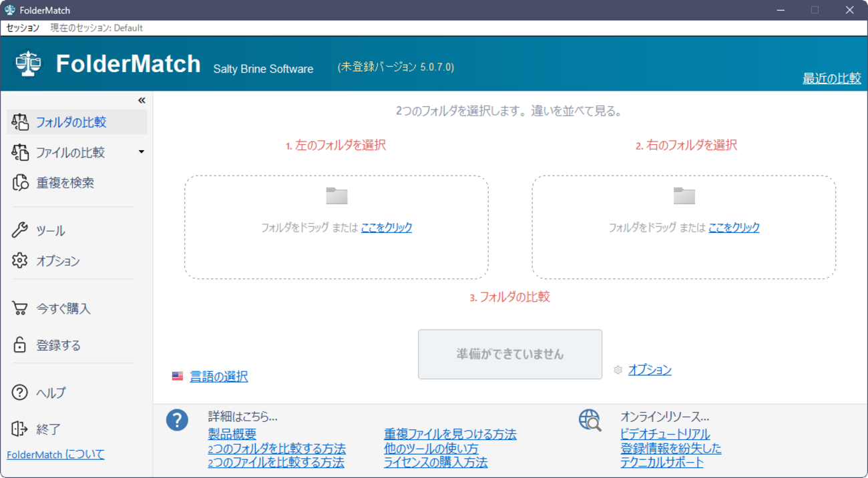The image size is (868, 478).
Task: Click the globe search online resources icon
Action: (x=590, y=420)
